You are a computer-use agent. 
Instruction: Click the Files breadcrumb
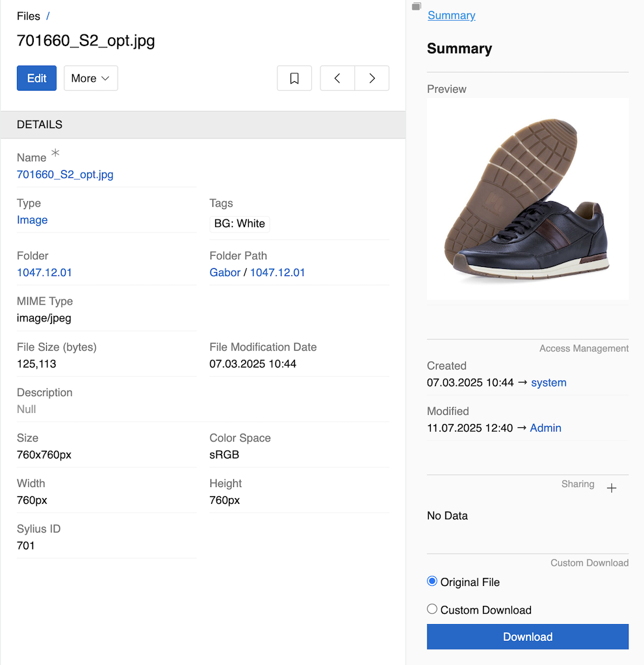(29, 16)
